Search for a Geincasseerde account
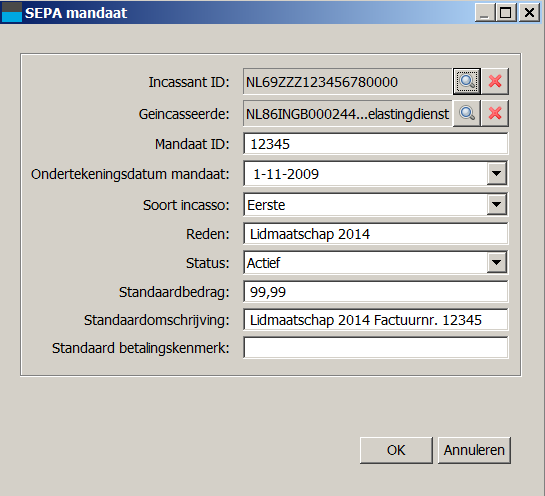The width and height of the screenshot is (545, 496). coord(467,113)
